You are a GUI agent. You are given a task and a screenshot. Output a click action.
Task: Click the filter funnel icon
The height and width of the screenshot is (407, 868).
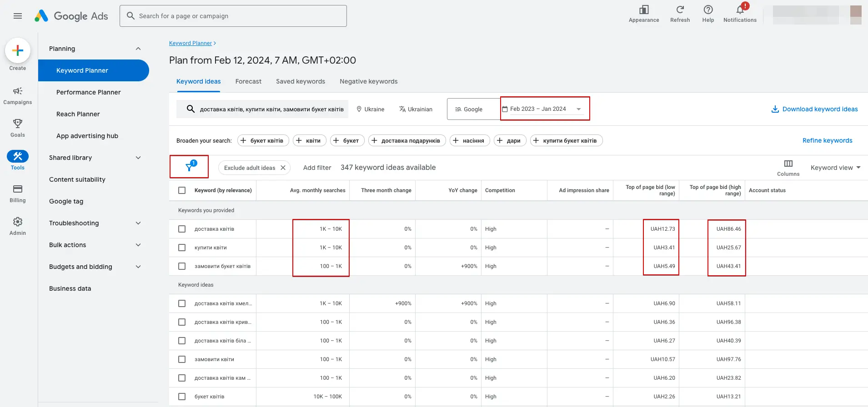(189, 167)
